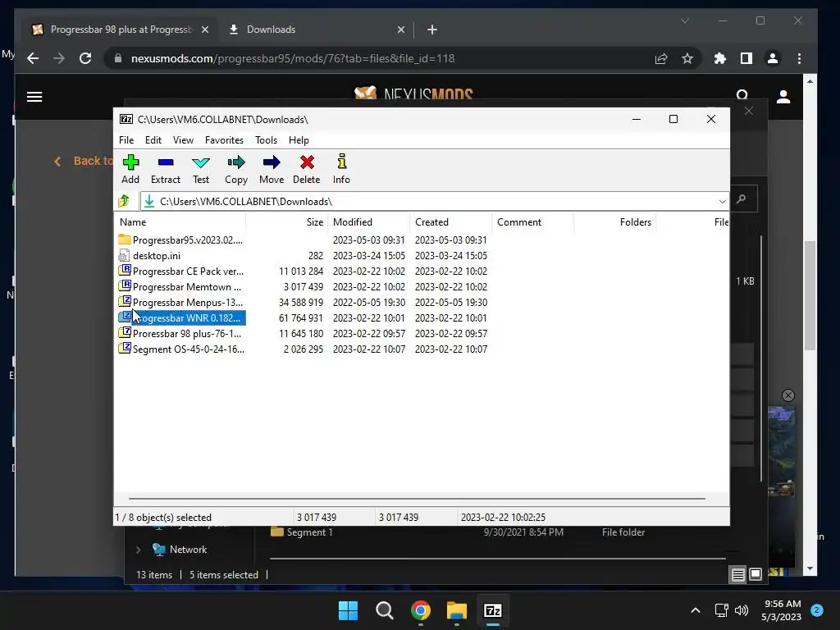Select Network in File Explorer sidebar
This screenshot has width=840, height=630.
(x=180, y=550)
